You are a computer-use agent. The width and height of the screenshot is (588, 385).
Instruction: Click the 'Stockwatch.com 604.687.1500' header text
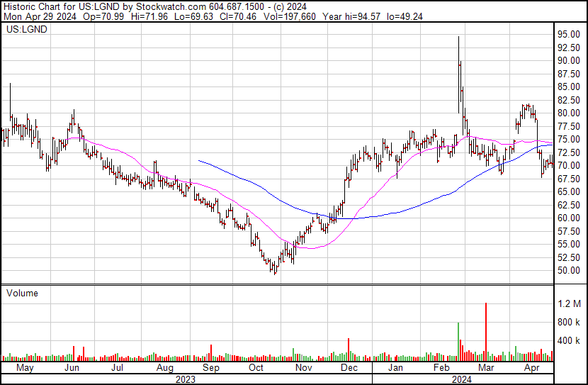pyautogui.click(x=200, y=6)
